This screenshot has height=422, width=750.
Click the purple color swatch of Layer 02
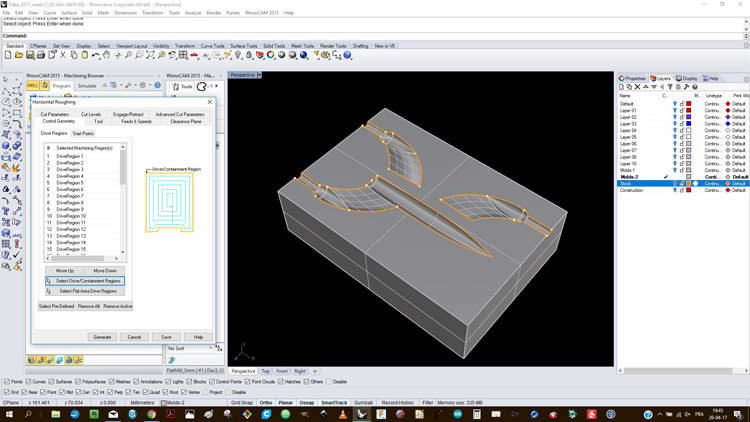click(689, 117)
